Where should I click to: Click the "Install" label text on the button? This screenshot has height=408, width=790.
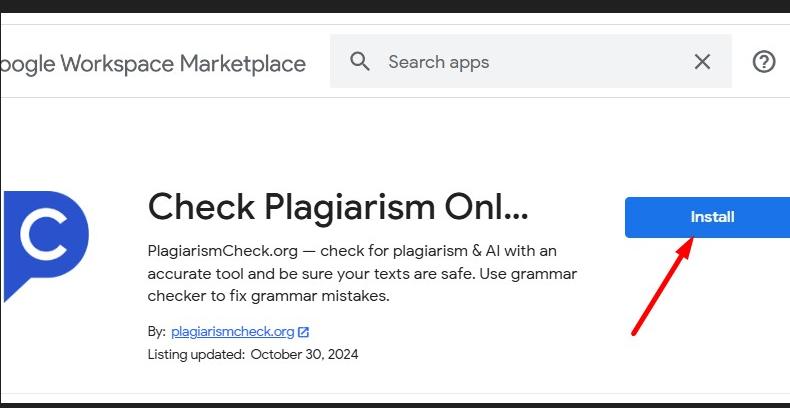click(712, 217)
